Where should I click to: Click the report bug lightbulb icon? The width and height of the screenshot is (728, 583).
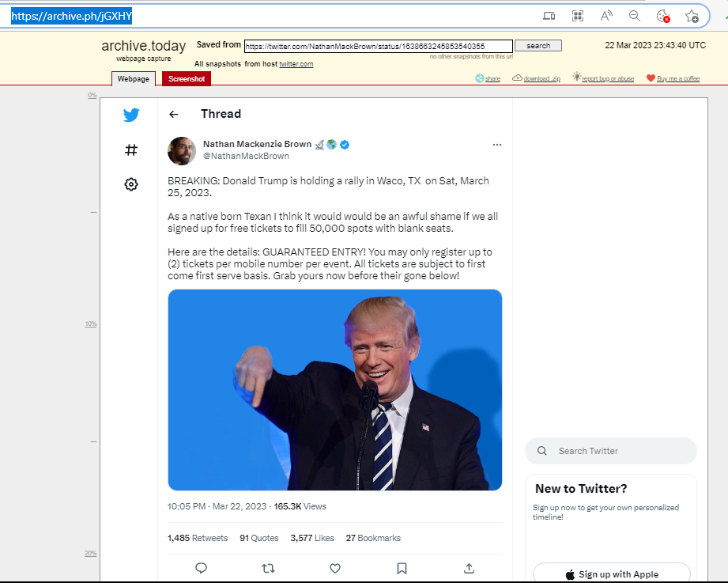(x=577, y=77)
